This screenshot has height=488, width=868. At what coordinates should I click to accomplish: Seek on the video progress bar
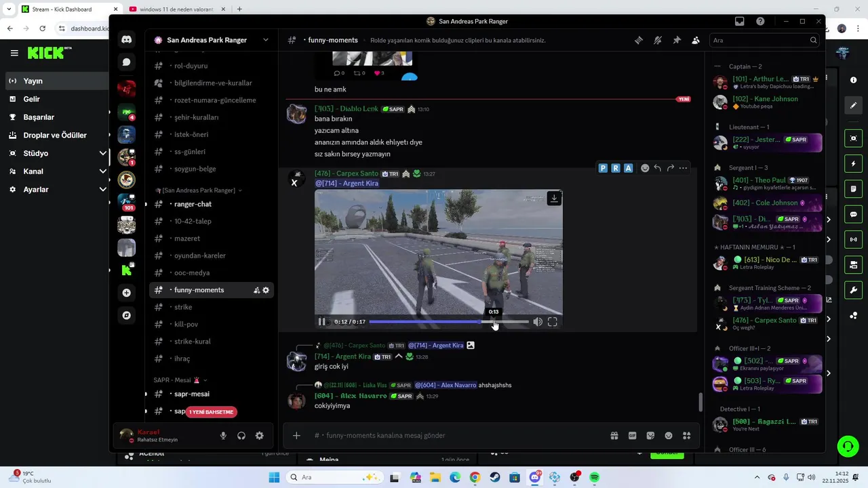(448, 322)
